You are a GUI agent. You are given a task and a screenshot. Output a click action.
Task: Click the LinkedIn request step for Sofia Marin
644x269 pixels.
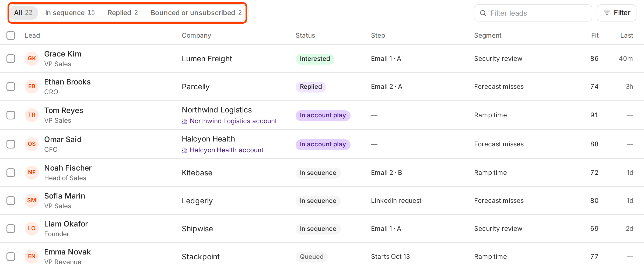[x=396, y=201]
